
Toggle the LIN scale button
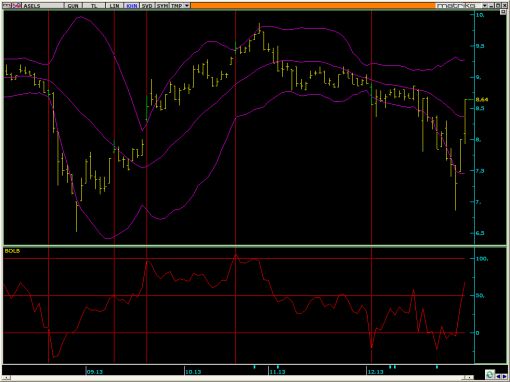(x=114, y=6)
